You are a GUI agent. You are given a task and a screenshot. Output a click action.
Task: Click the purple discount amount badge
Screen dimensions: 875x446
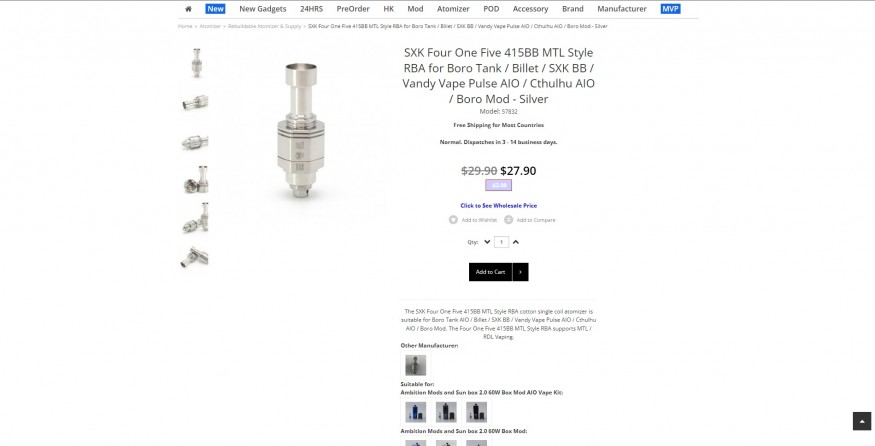point(498,185)
